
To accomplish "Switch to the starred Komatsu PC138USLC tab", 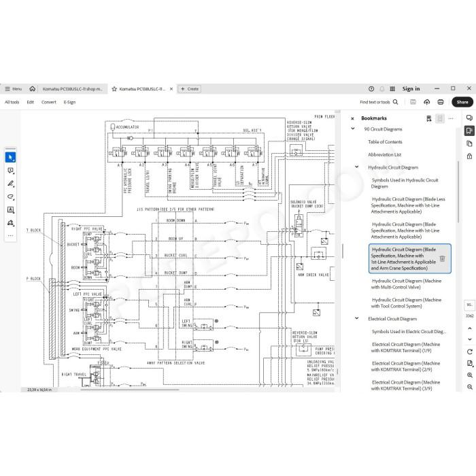I will (139, 89).
